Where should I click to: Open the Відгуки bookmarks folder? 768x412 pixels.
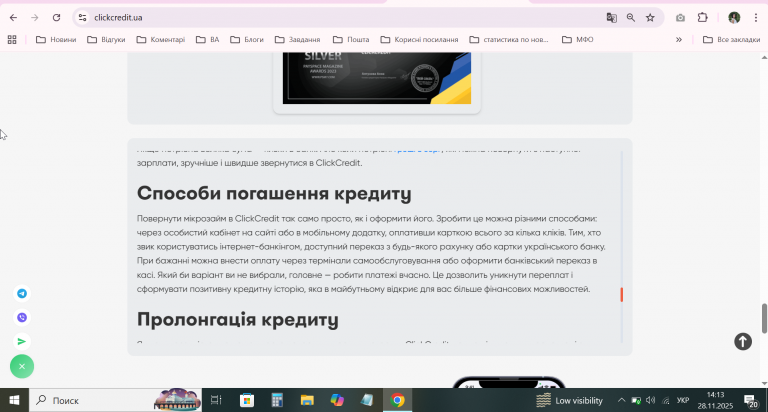click(x=106, y=40)
